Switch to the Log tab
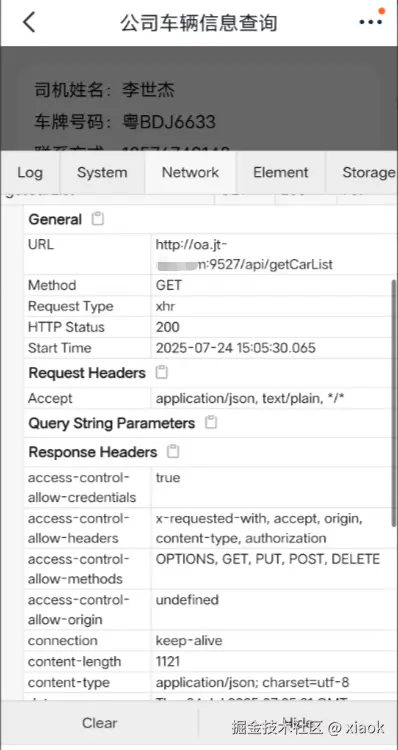 point(30,173)
